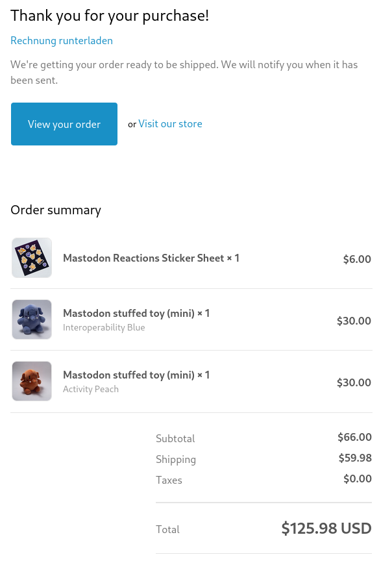Select the blue stuffed toy thumbnail
This screenshot has width=392, height=561.
click(x=32, y=319)
